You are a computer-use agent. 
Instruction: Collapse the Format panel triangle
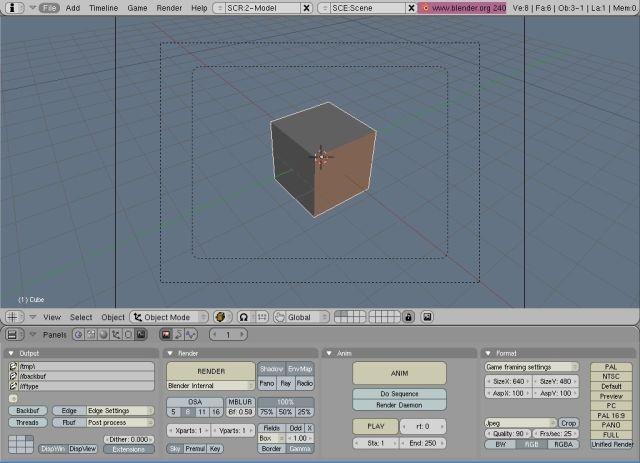pos(488,353)
